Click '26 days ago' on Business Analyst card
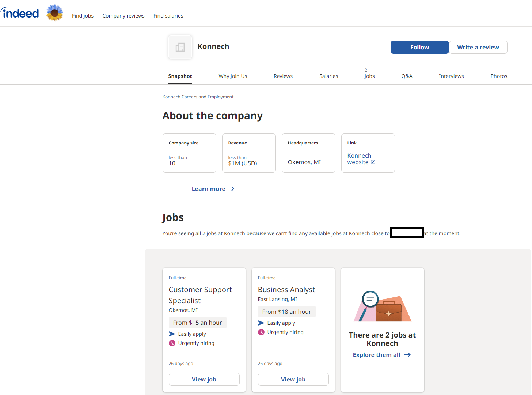The image size is (532, 395). [x=270, y=364]
